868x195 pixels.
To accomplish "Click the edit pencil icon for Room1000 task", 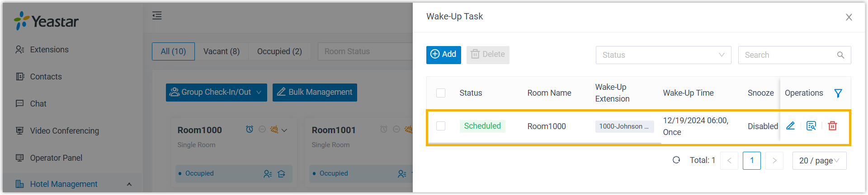I will (x=790, y=126).
